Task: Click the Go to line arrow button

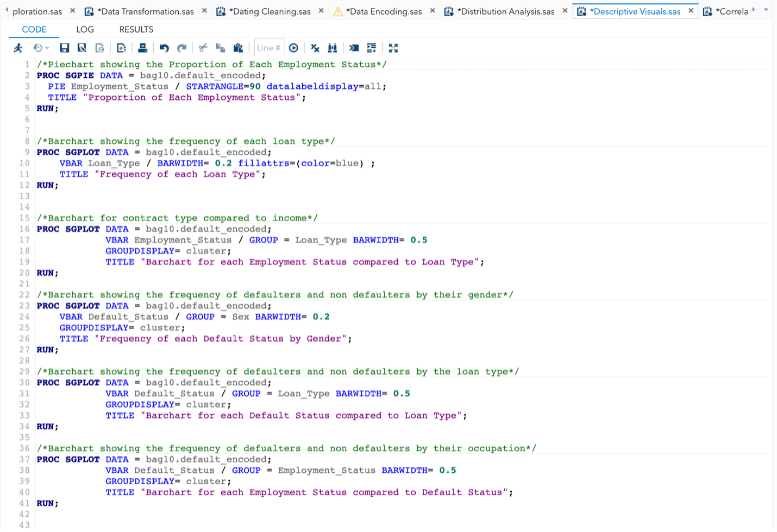Action: (294, 48)
